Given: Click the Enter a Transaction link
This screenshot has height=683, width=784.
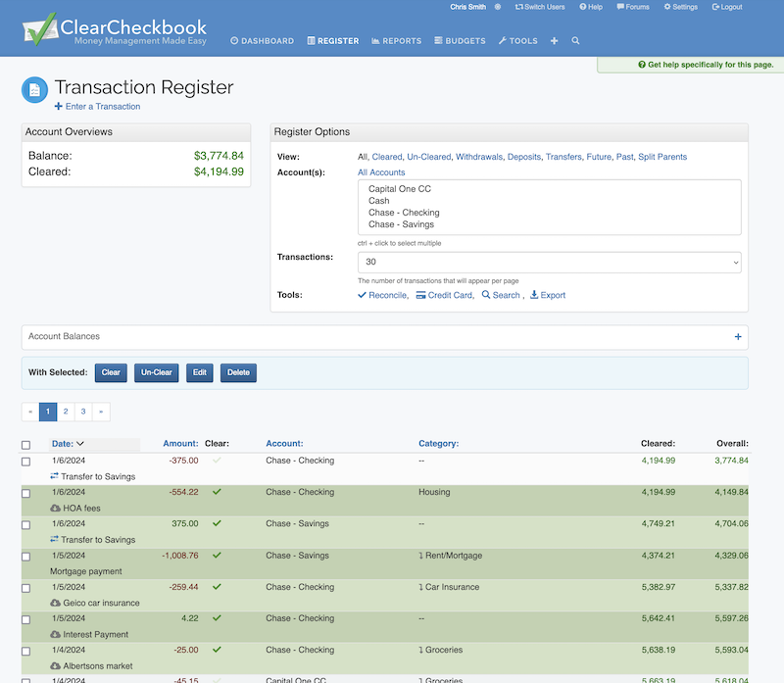Looking at the screenshot, I should click(x=98, y=106).
